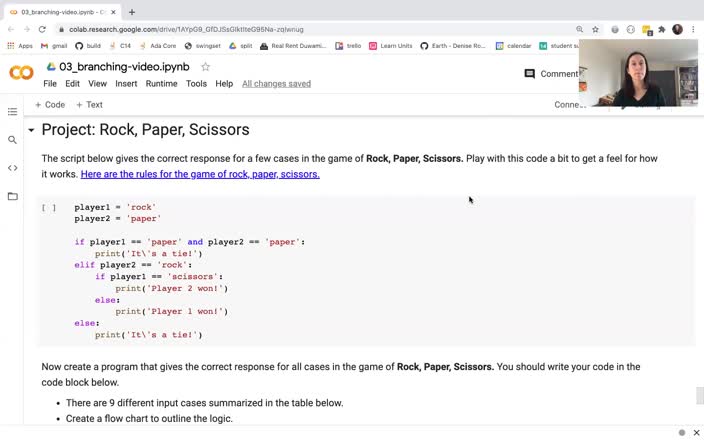Open the Comment panel
Screen dimensions: 704x440
[x=551, y=74]
